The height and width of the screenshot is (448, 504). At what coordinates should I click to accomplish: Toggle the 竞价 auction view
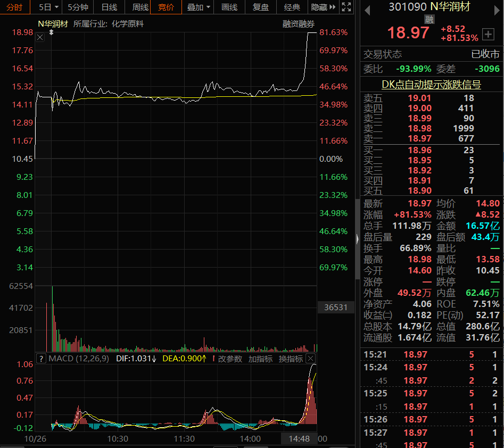[x=166, y=7]
